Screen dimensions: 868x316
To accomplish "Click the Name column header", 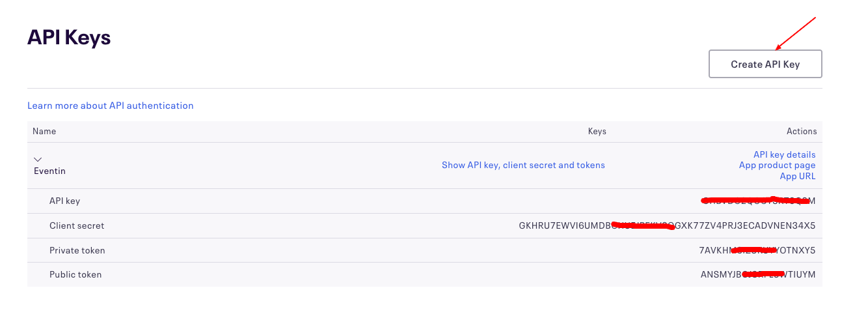I will tap(44, 131).
